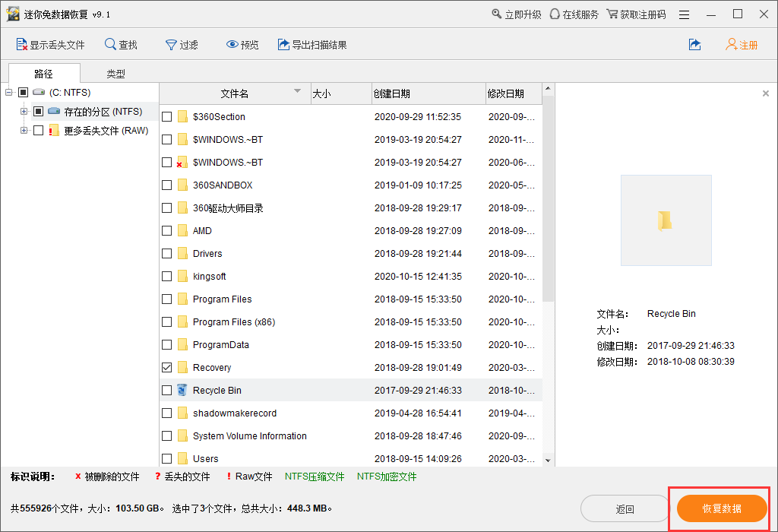The height and width of the screenshot is (532, 778).
Task: Select the System Volume Information row
Action: click(351, 435)
